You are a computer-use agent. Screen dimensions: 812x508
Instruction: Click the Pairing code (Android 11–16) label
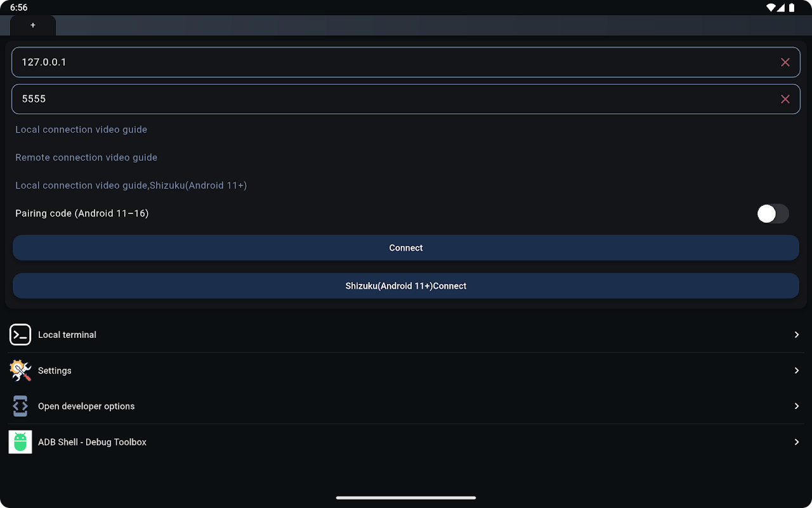tap(82, 213)
